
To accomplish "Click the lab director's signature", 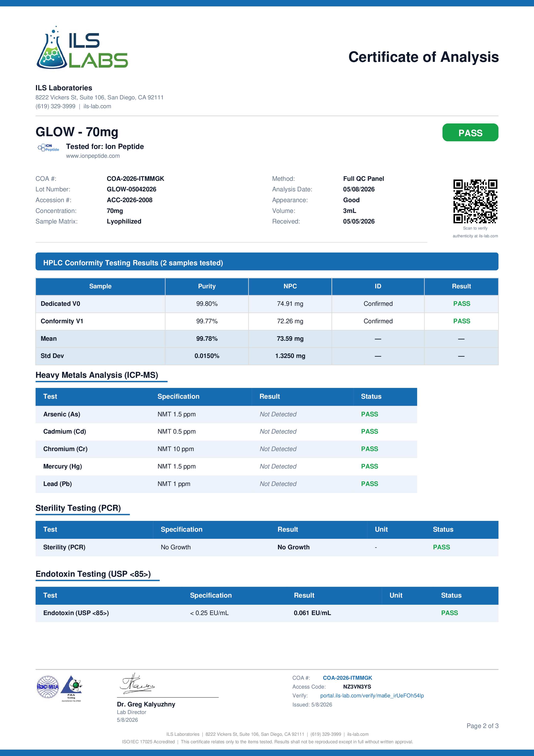I will click(137, 684).
